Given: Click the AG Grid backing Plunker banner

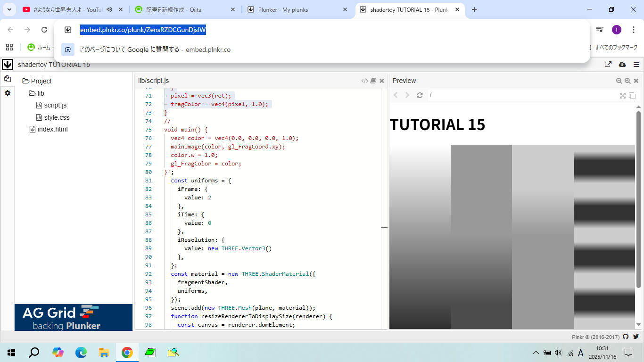Looking at the screenshot, I should click(x=74, y=317).
